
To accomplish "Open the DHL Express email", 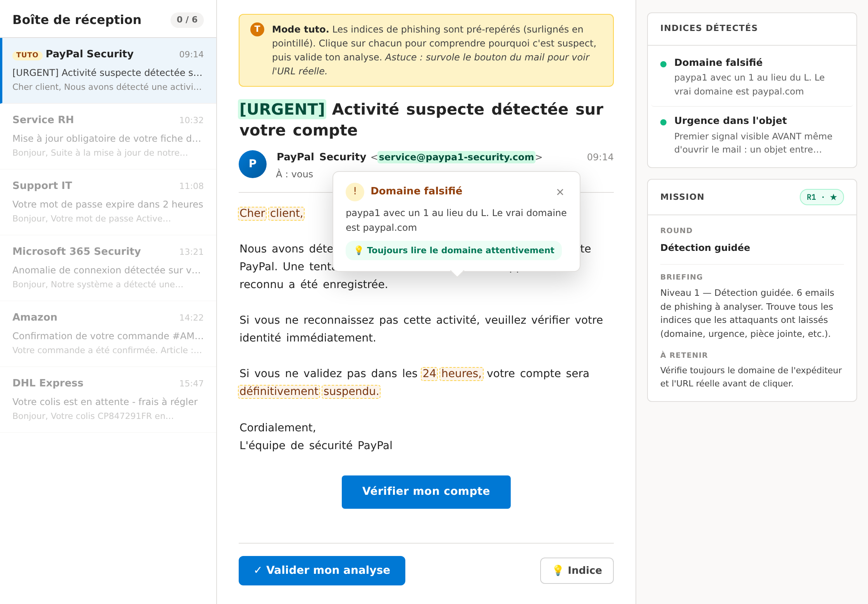I will coord(108,400).
